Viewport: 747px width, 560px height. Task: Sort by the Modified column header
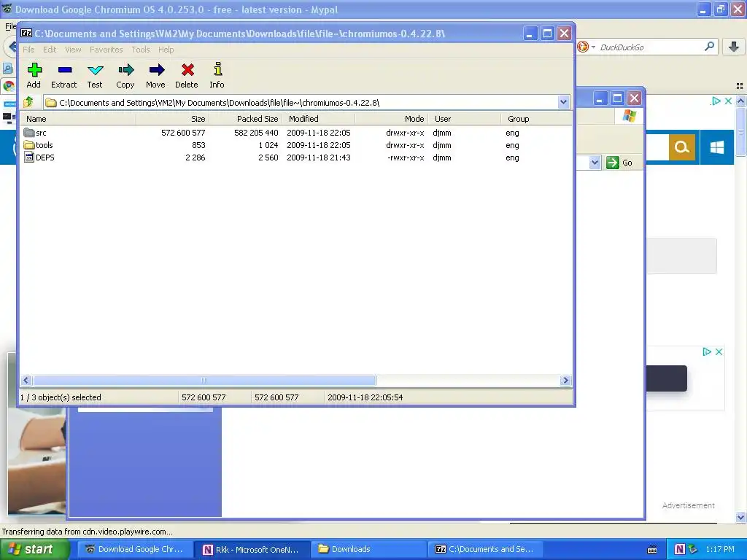coord(318,119)
